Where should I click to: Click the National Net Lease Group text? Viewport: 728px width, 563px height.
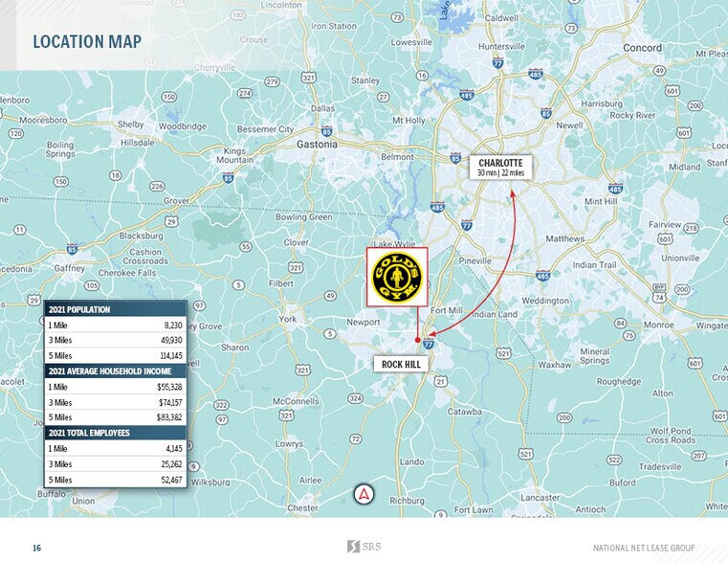pyautogui.click(x=643, y=548)
